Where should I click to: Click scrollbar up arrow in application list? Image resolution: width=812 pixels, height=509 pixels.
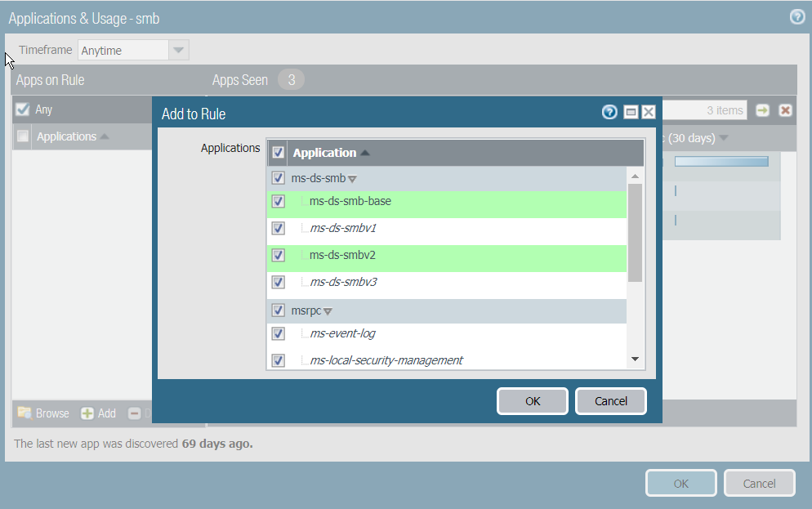(x=635, y=176)
